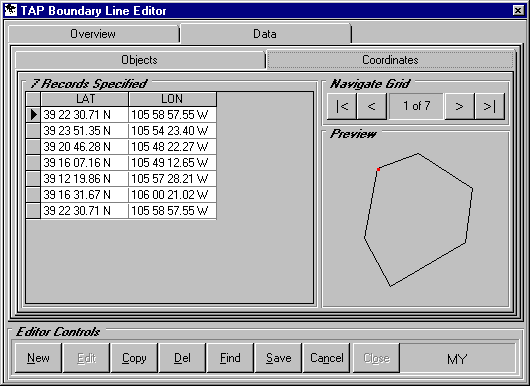
Task: Save the boundary line changes
Action: point(279,358)
